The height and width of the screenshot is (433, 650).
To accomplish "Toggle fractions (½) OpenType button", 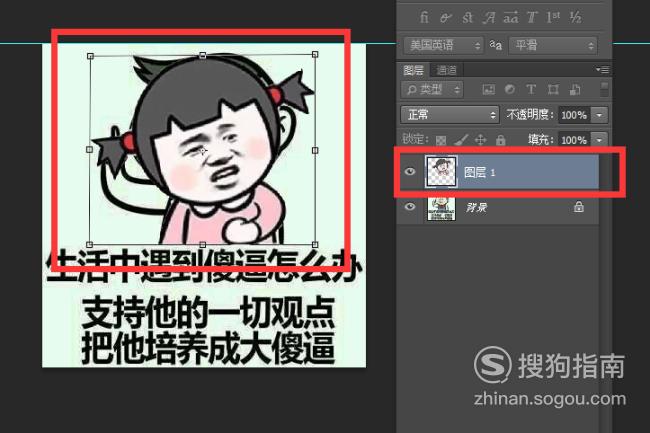I will (x=575, y=17).
